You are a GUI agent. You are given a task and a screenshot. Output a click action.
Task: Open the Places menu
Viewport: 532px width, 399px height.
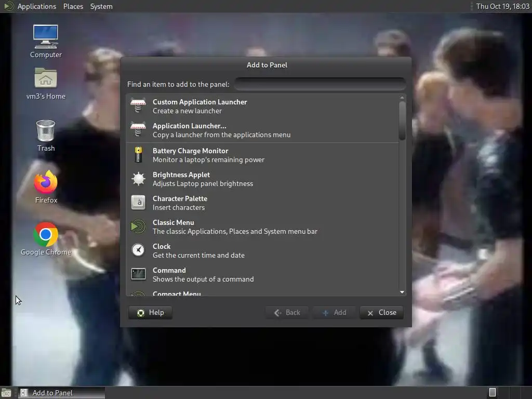click(73, 6)
